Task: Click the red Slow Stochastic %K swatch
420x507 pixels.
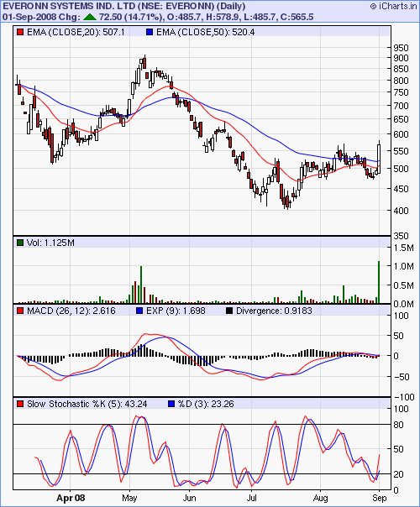Action: [x=20, y=404]
